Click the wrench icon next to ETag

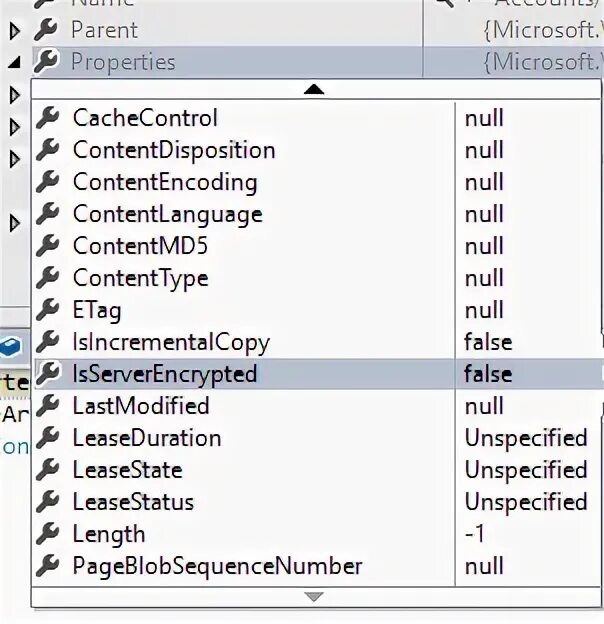click(48, 310)
